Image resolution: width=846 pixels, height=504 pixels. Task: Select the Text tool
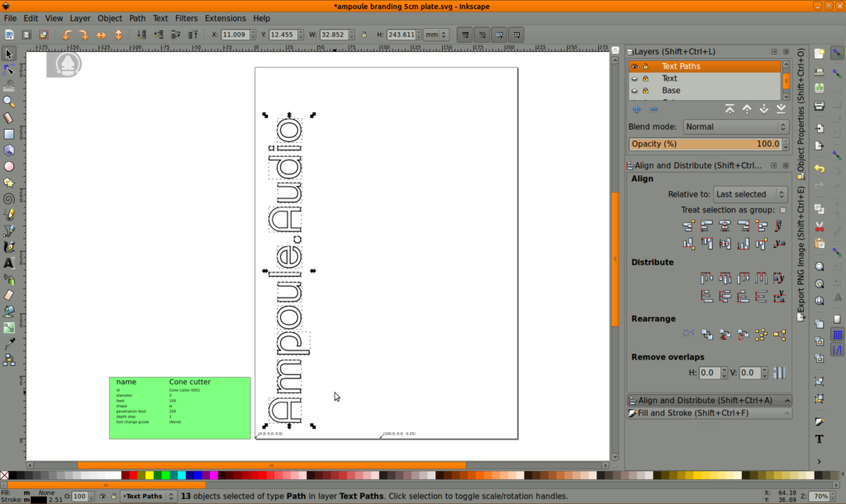pyautogui.click(x=8, y=264)
